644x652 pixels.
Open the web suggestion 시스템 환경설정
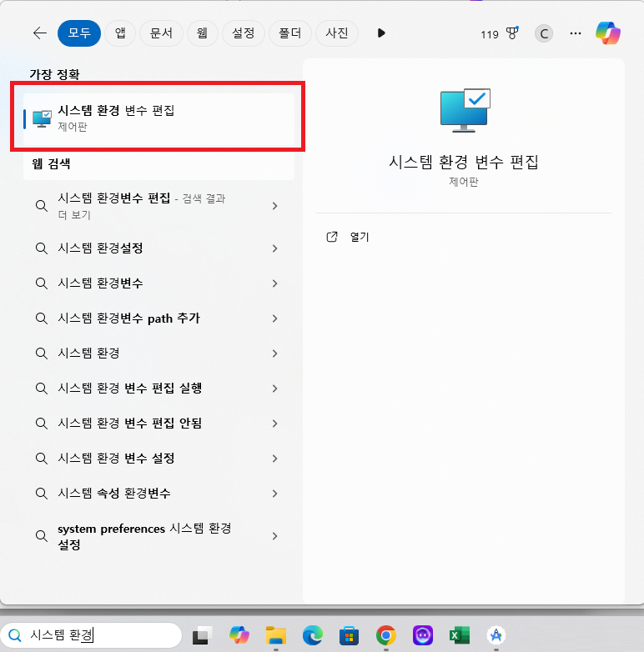tap(159, 248)
